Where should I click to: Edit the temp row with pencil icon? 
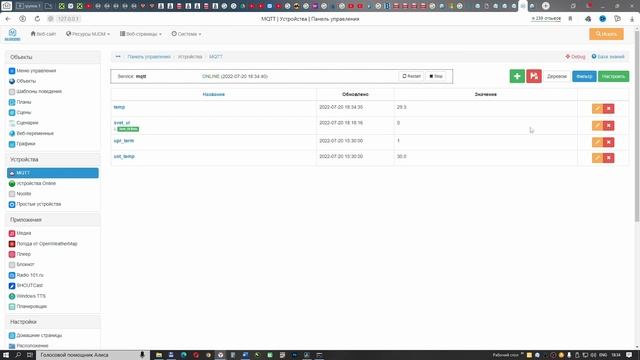pyautogui.click(x=598, y=109)
